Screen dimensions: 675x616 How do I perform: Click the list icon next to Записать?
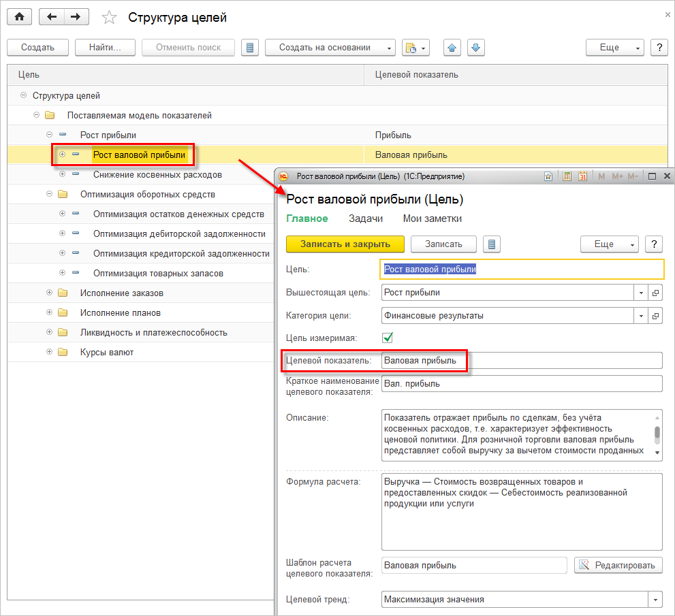tap(492, 244)
